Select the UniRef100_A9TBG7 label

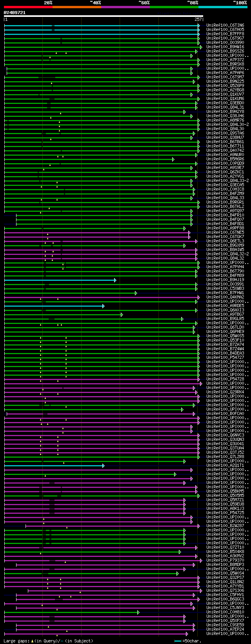coord(225,315)
